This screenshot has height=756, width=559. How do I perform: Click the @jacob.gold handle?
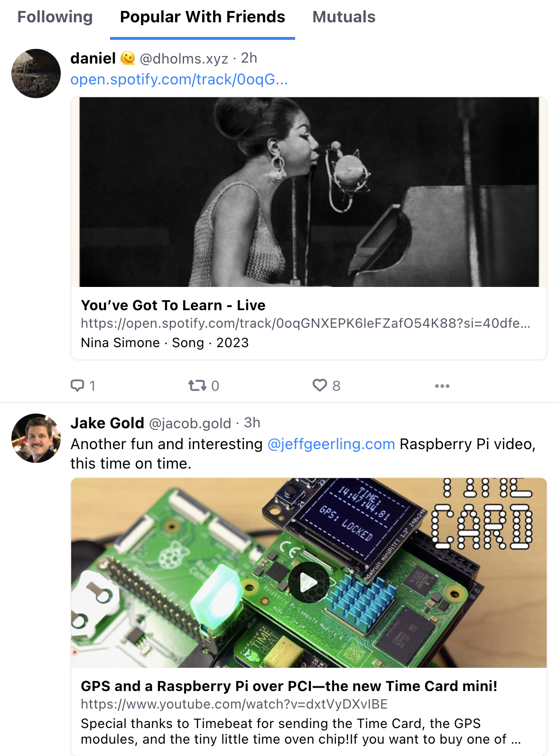coord(190,423)
